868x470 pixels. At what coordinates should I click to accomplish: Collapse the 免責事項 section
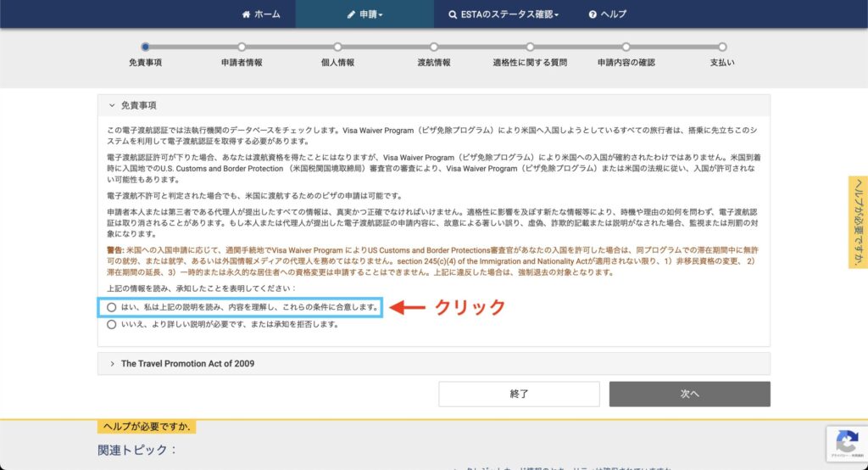112,105
